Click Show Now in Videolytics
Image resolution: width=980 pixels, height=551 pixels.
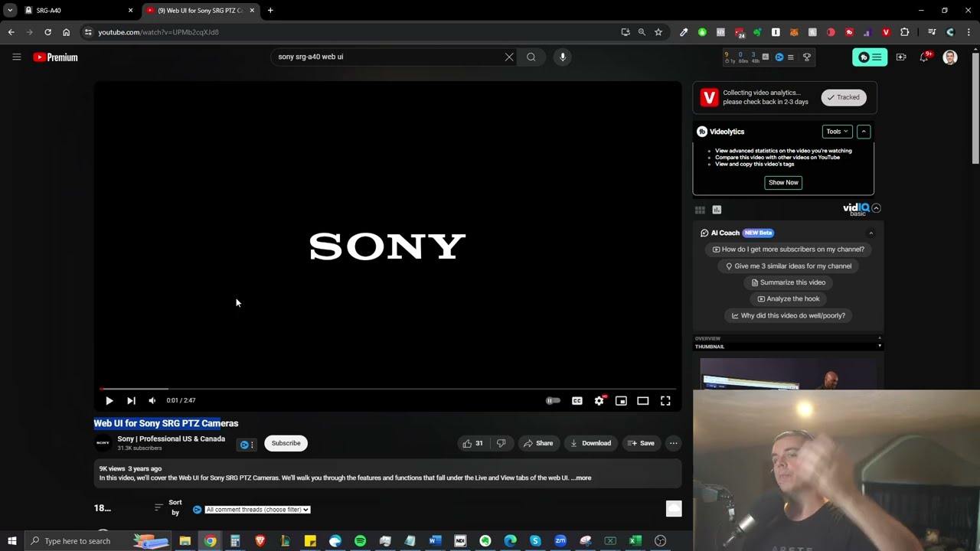(x=783, y=182)
